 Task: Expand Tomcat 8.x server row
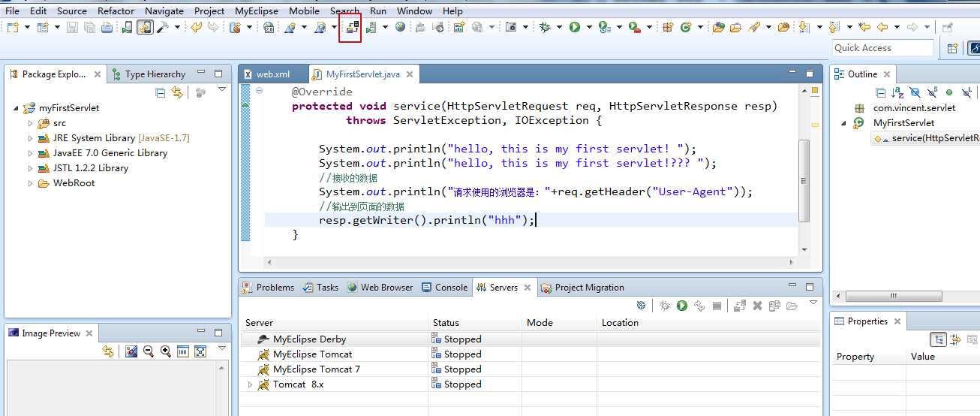point(250,384)
